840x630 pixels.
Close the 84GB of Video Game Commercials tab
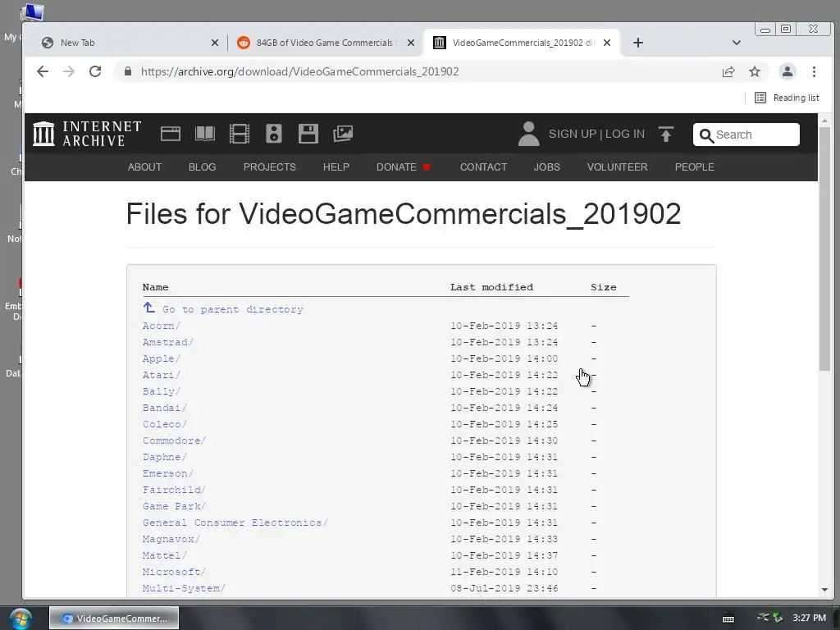click(x=411, y=43)
